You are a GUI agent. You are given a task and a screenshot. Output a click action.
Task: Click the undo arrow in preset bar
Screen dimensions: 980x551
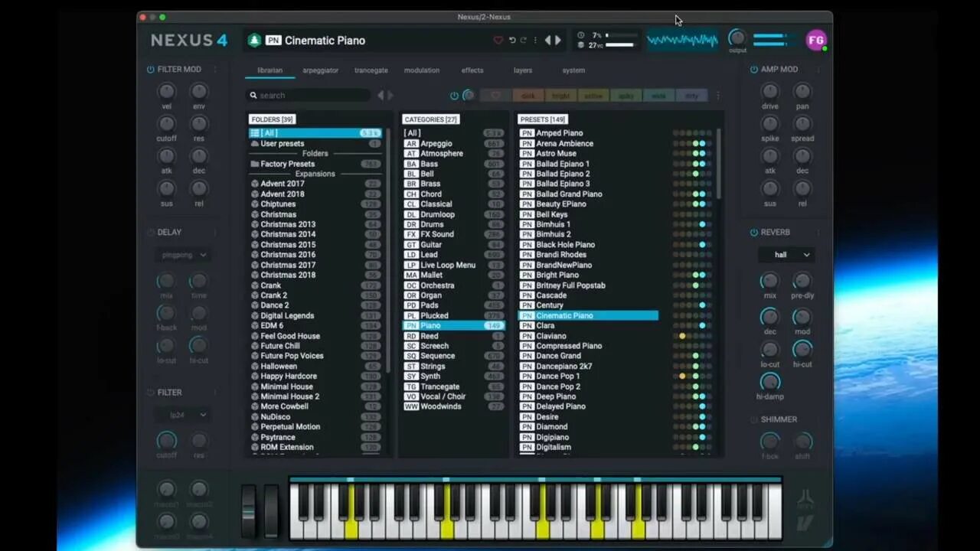click(512, 41)
